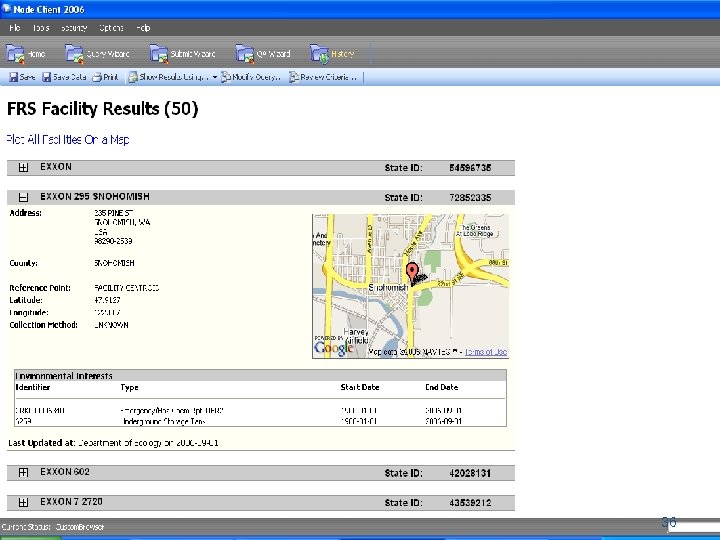The width and height of the screenshot is (720, 540).
Task: Print the facility results
Action: 105,77
